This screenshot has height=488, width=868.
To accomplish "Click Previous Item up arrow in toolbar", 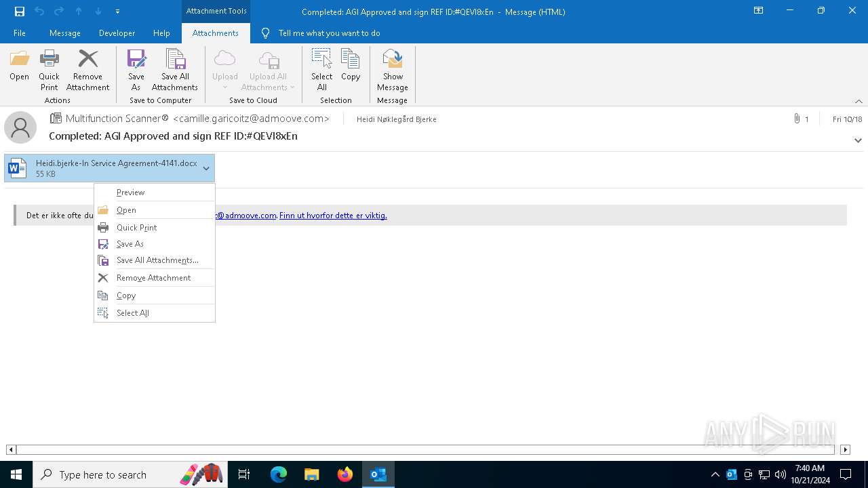I will (79, 12).
